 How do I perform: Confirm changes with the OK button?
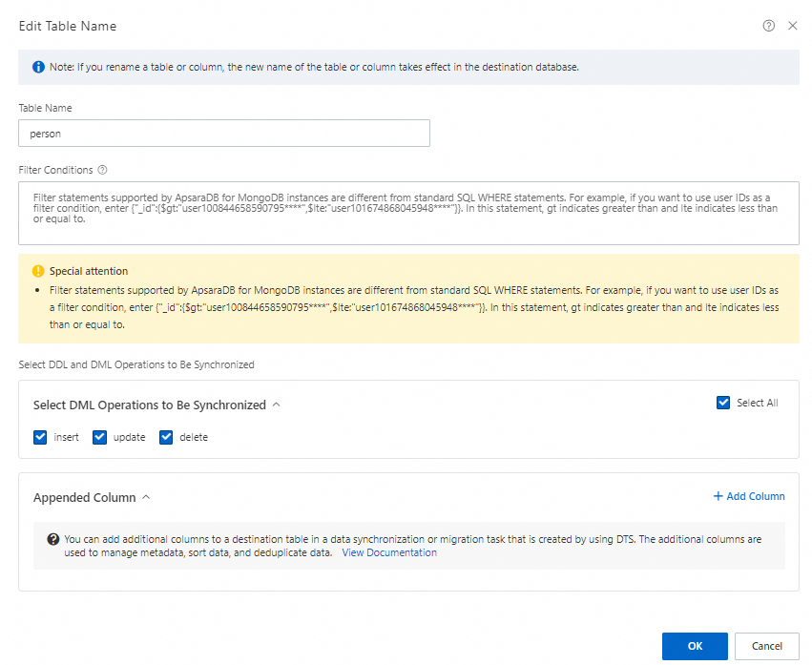(x=695, y=646)
